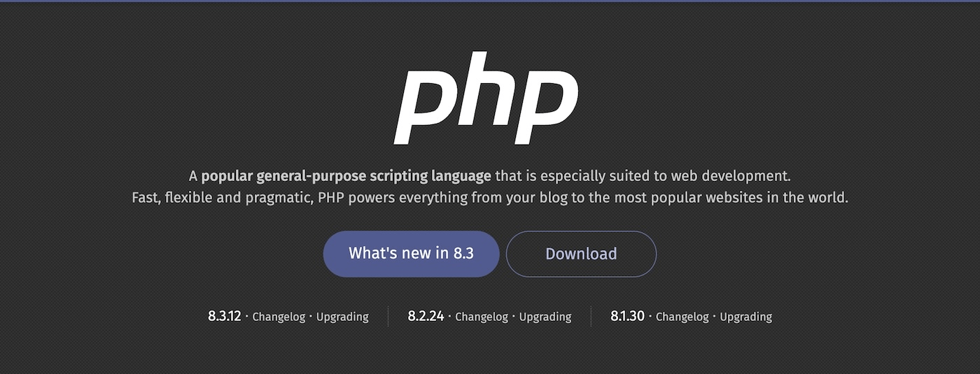View the Changelog for 8.2.24

pyautogui.click(x=482, y=317)
